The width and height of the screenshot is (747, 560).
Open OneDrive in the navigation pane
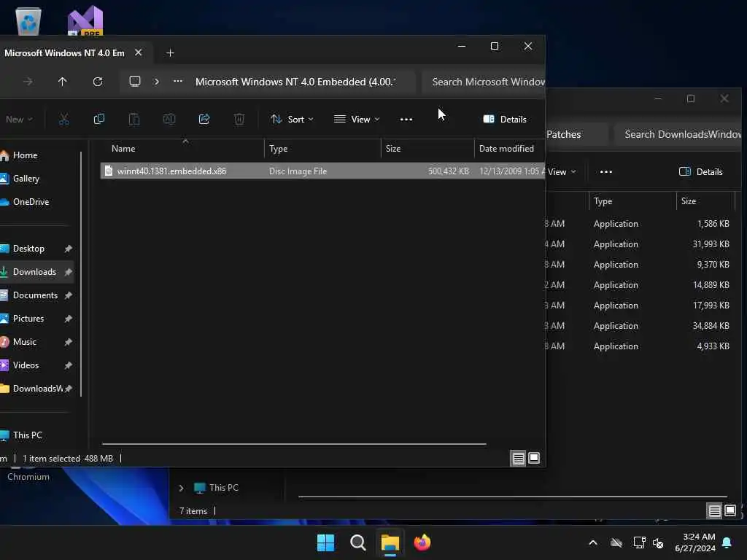point(38,202)
